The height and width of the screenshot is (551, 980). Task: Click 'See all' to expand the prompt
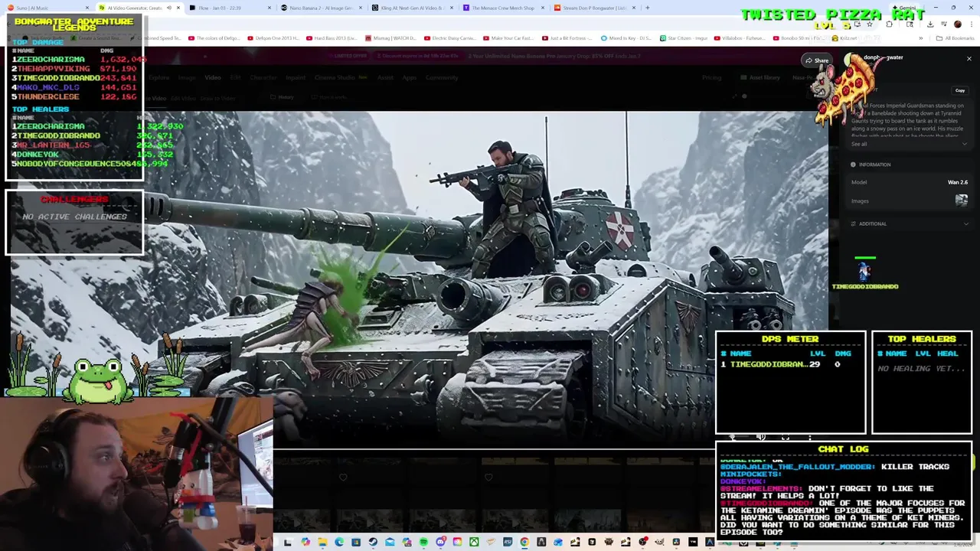pyautogui.click(x=859, y=144)
